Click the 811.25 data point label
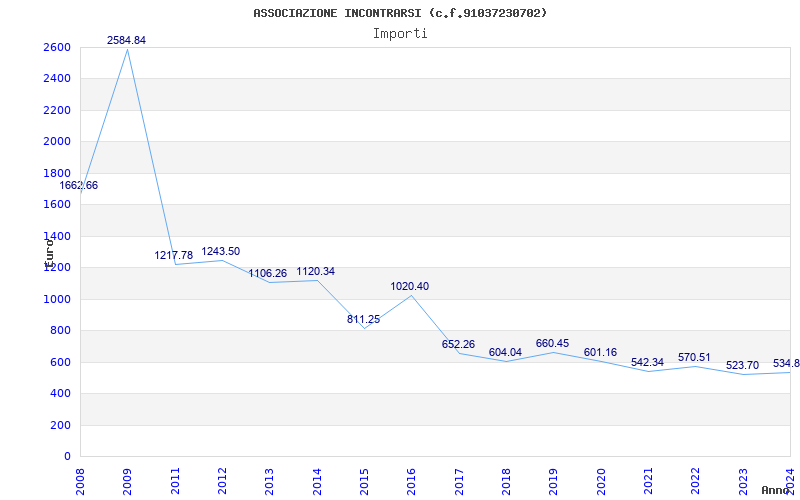This screenshot has height=500, width=800. [363, 320]
